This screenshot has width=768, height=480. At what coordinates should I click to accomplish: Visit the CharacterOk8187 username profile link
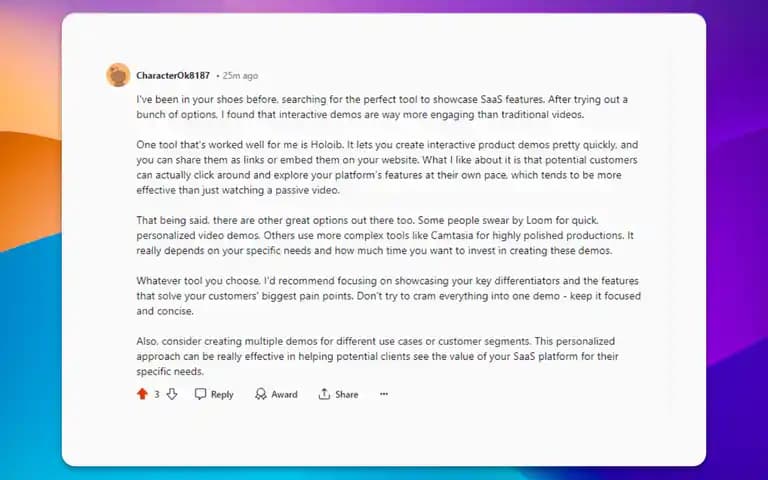(x=173, y=75)
